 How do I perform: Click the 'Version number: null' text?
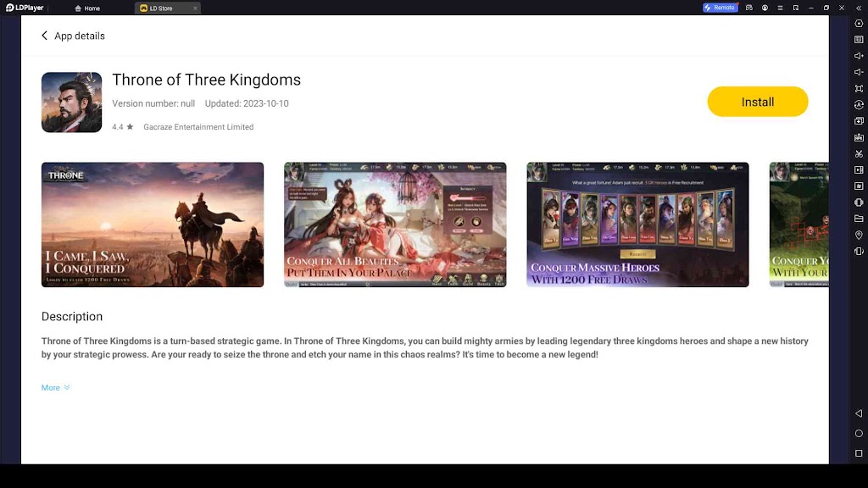(x=153, y=103)
